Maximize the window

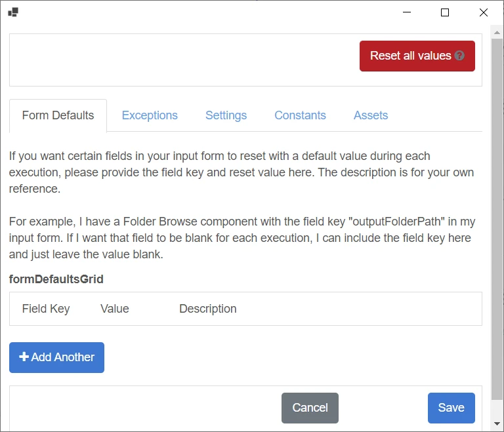pos(445,12)
